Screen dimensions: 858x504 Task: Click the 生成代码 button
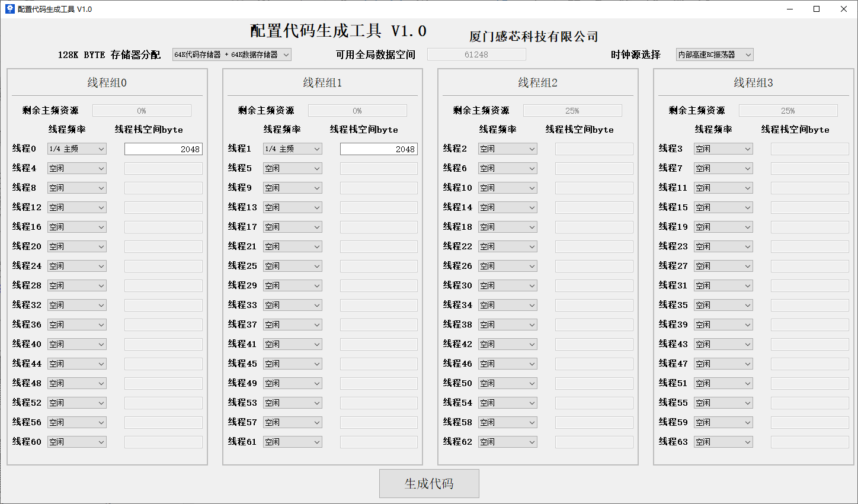[429, 484]
